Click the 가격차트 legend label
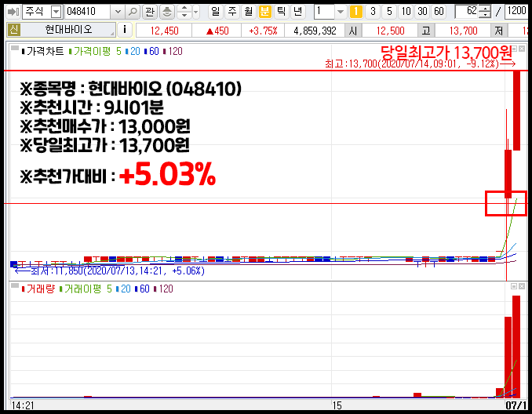Viewport: 532px width, 414px height. [45, 51]
